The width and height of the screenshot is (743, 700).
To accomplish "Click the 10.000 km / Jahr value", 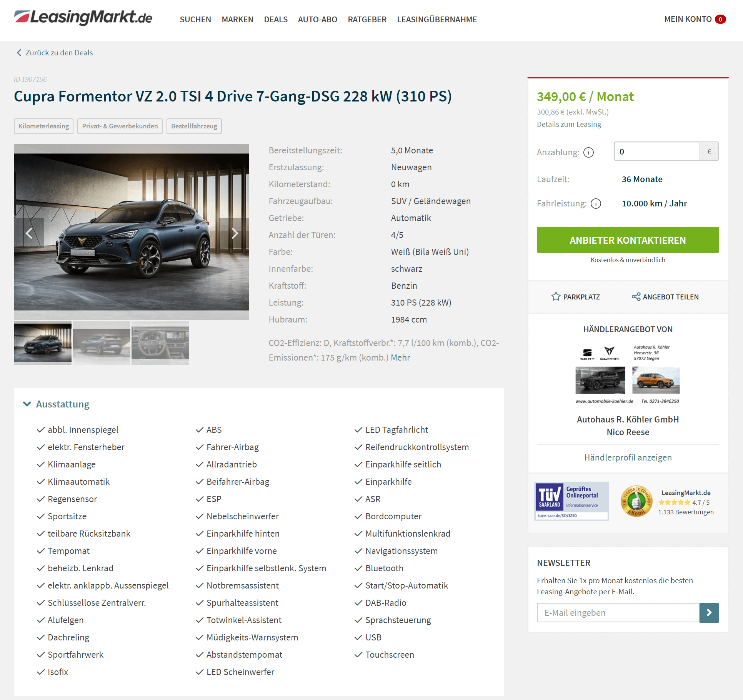I will [x=654, y=203].
